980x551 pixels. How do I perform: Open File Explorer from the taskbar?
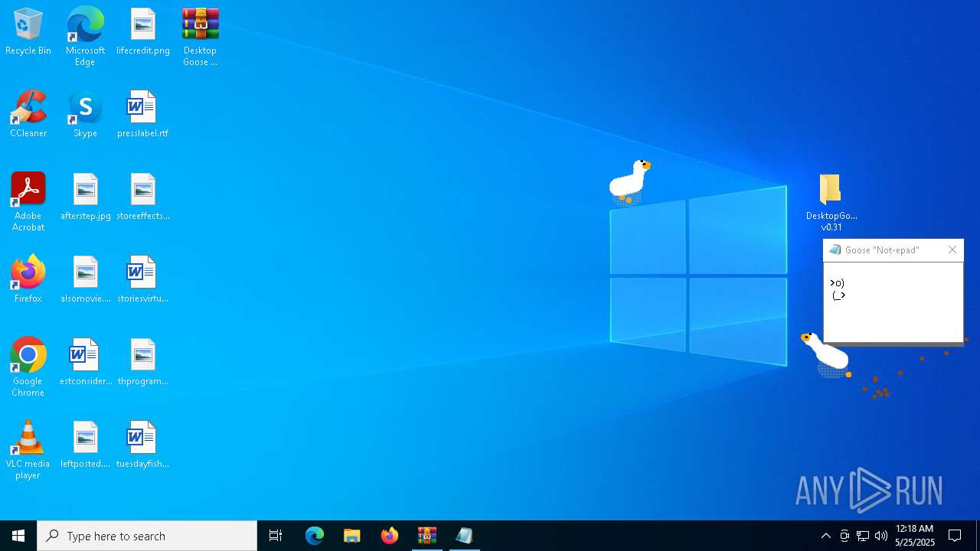(352, 536)
